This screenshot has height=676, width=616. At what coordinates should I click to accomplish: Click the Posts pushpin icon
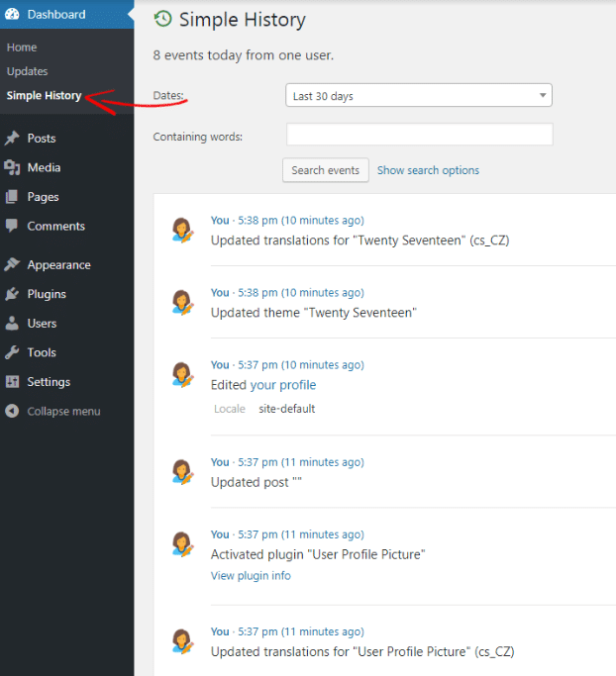tap(12, 139)
